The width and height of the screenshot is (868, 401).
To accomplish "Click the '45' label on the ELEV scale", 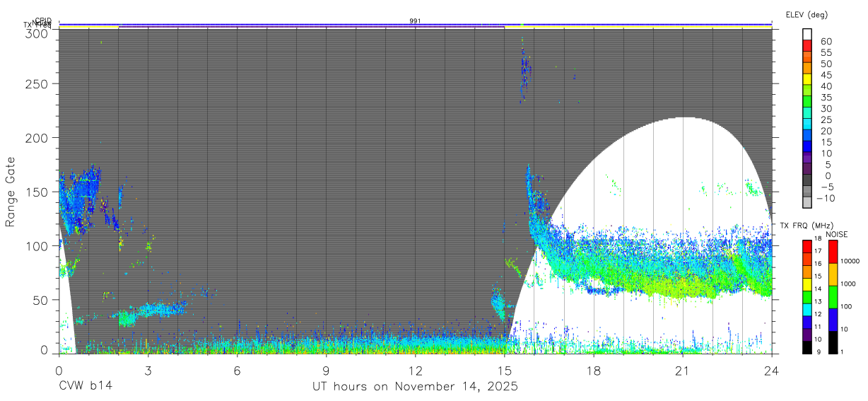I will (x=826, y=75).
